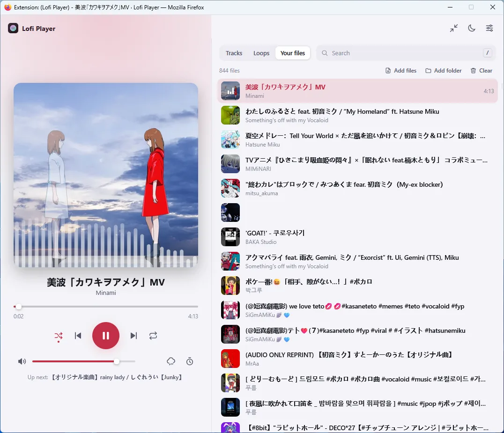Click the slash shortcut key badge
This screenshot has height=433, width=504.
coord(487,53)
